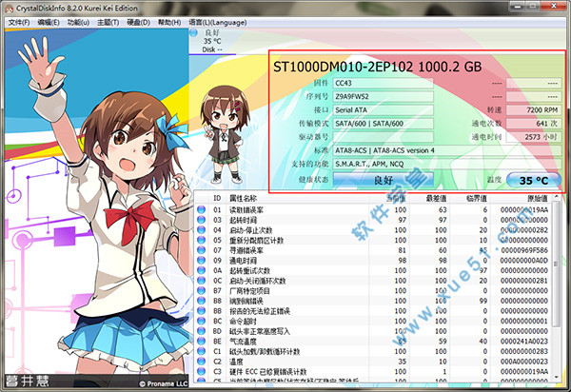Click the status orb for row C2 温度

tap(201, 362)
